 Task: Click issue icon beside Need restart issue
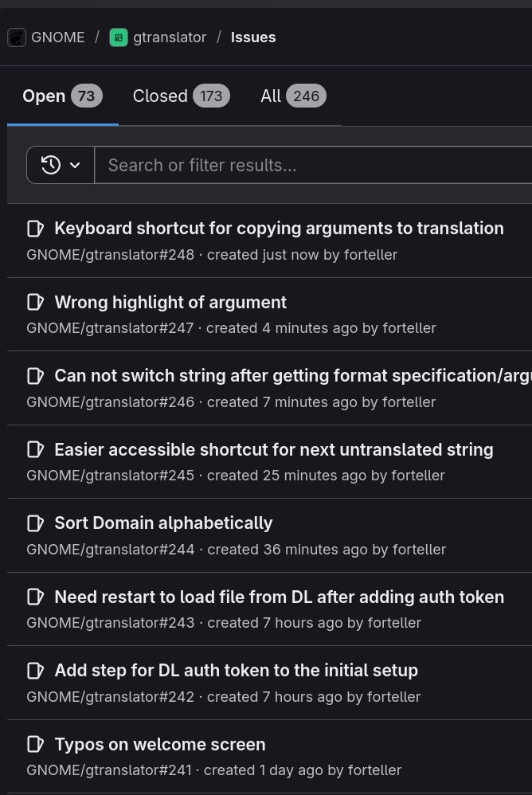click(x=35, y=597)
